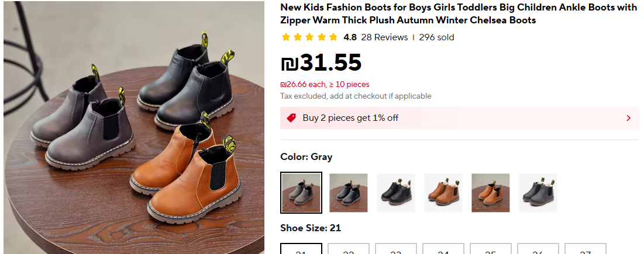This screenshot has width=644, height=254.
Task: Select the selected Gray boots color swatch
Action: 301,193
